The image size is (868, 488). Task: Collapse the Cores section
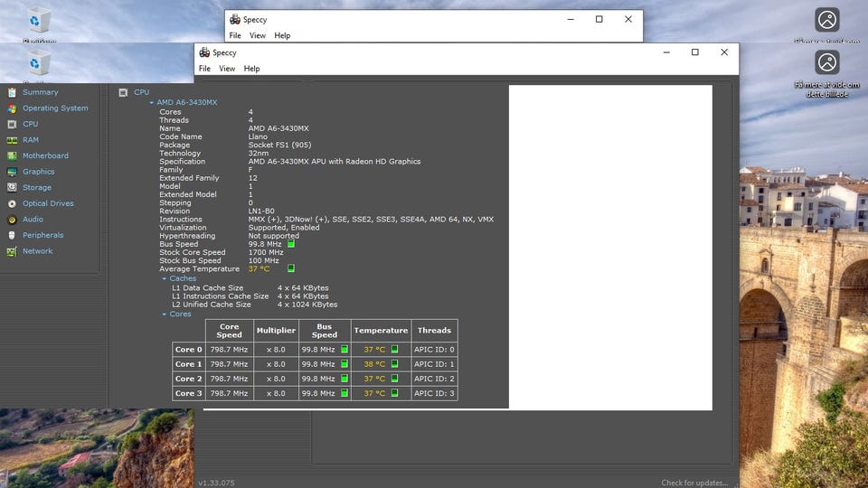[164, 314]
